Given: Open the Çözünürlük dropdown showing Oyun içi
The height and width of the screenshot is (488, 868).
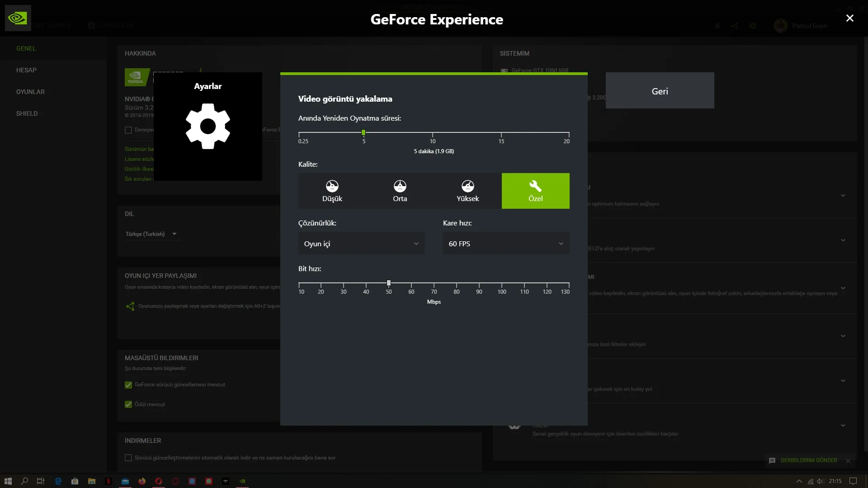Looking at the screenshot, I should [361, 243].
